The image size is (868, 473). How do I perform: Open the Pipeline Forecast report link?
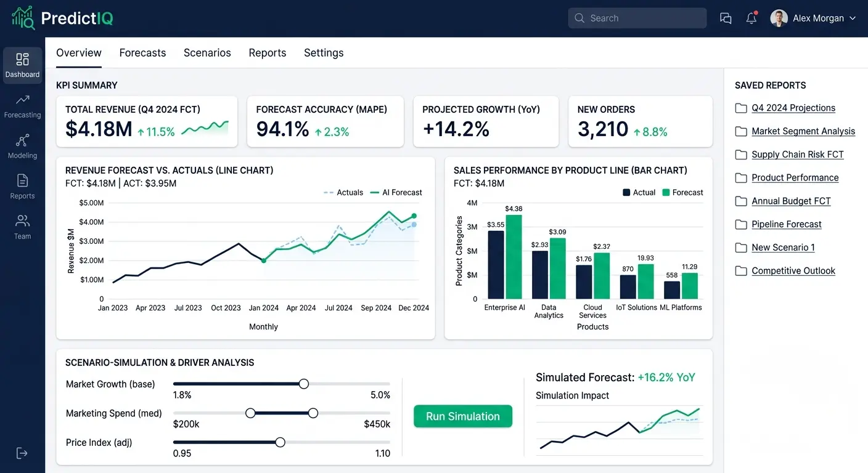click(x=787, y=225)
